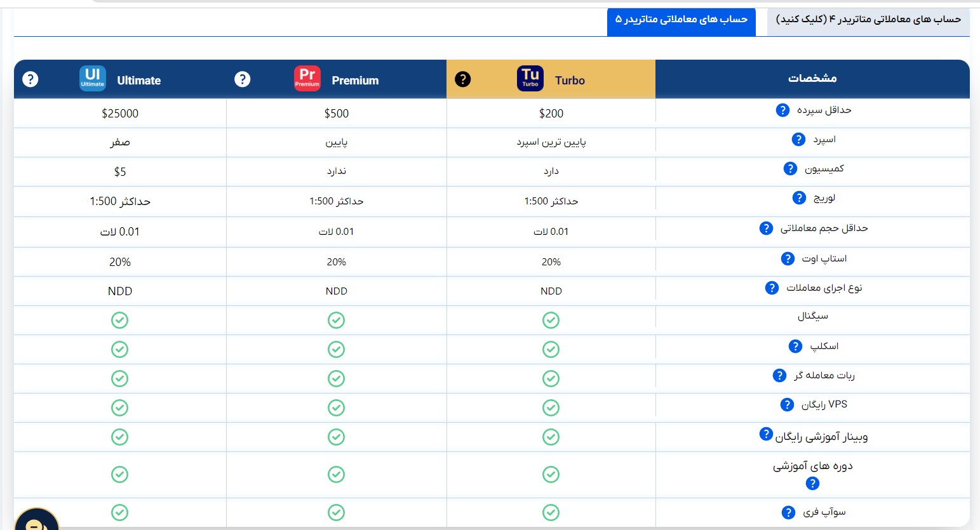Image resolution: width=980 pixels, height=530 pixels.
Task: Click help icon beside اسپرد
Action: tap(799, 140)
